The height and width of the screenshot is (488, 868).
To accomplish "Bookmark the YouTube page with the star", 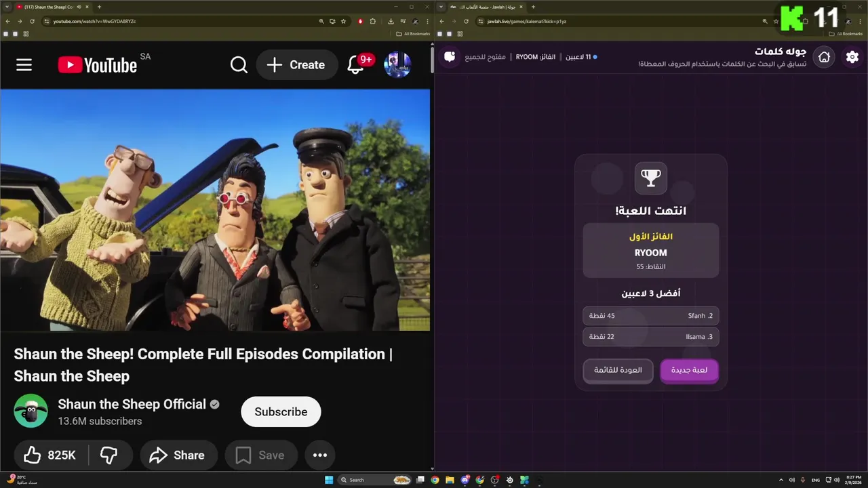I will coord(343,21).
